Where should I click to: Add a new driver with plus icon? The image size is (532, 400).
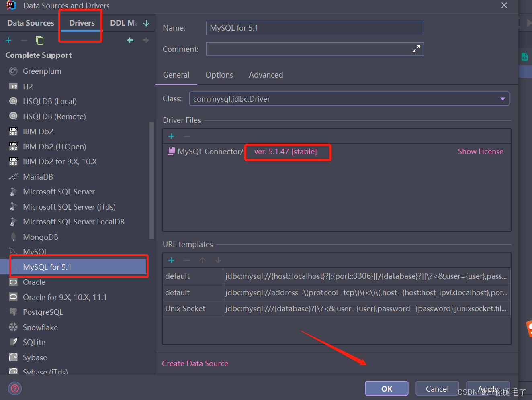tap(8, 40)
